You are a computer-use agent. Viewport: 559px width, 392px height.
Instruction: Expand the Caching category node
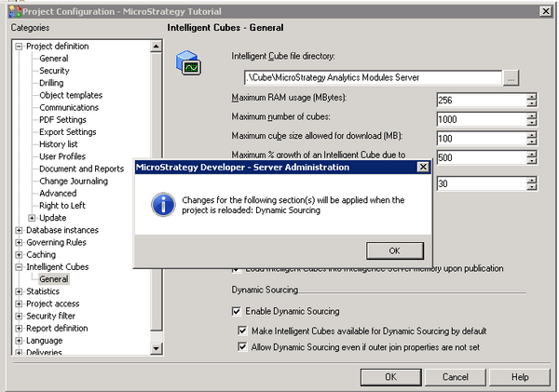click(x=20, y=254)
